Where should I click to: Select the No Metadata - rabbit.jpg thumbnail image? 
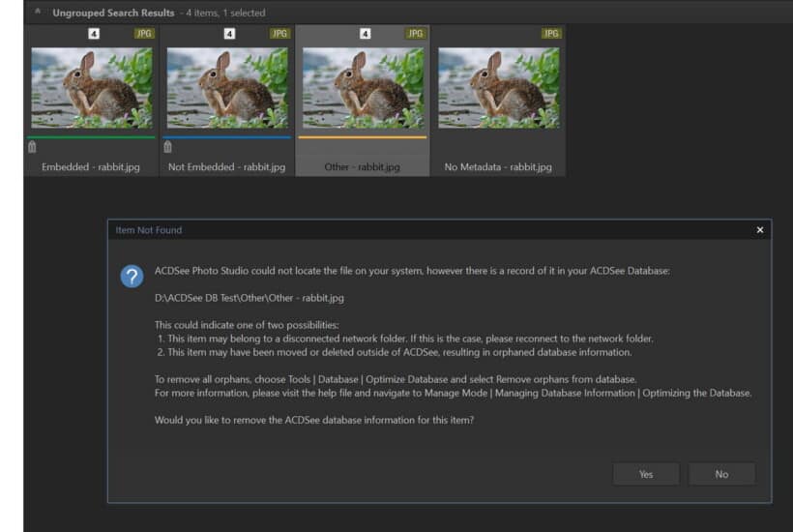tap(498, 88)
